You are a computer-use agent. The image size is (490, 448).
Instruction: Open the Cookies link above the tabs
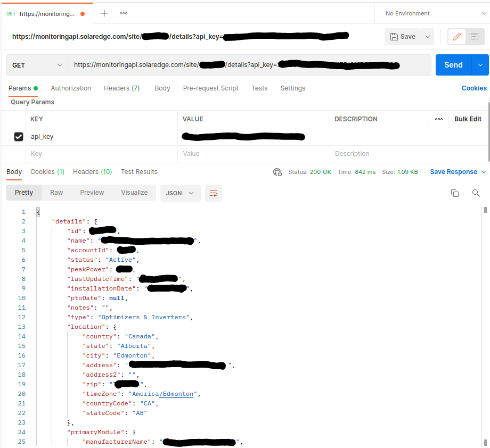coord(474,88)
